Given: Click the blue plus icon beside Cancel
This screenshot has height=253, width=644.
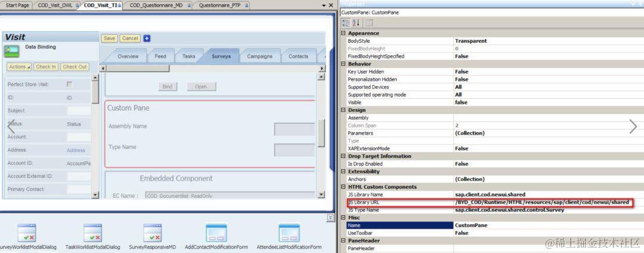Looking at the screenshot, I should tap(147, 38).
